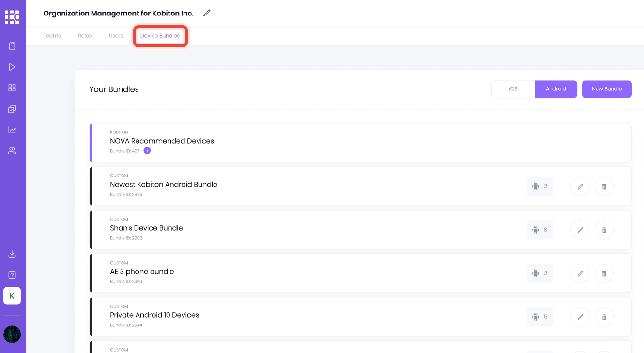The image size is (644, 353).
Task: Click the Kobiton logo icon
Action: pyautogui.click(x=12, y=17)
